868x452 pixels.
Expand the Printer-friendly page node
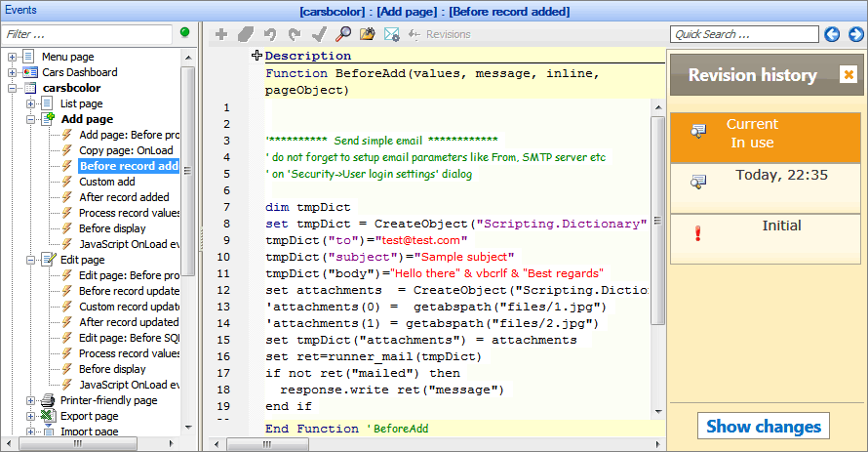coord(30,400)
